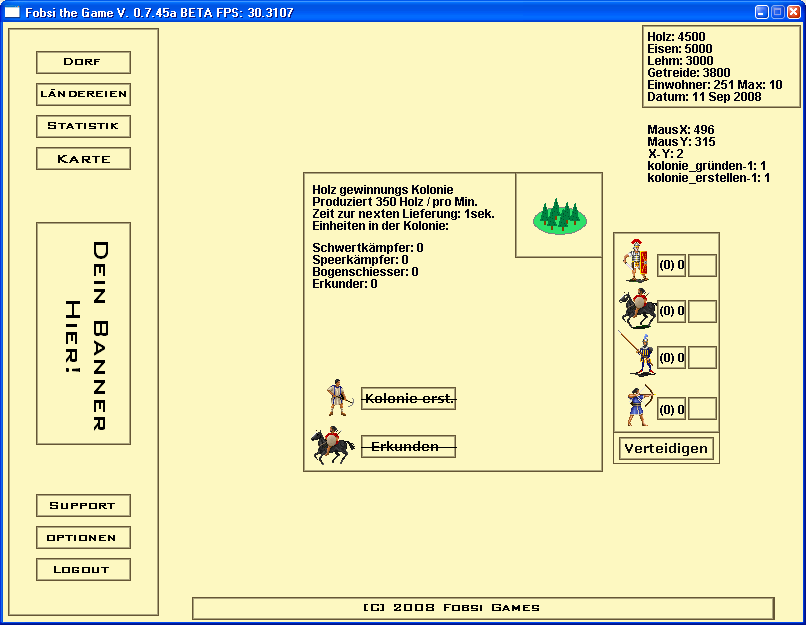Click the Verteidigen button
Image resolution: width=806 pixels, height=625 pixels.
tap(666, 448)
